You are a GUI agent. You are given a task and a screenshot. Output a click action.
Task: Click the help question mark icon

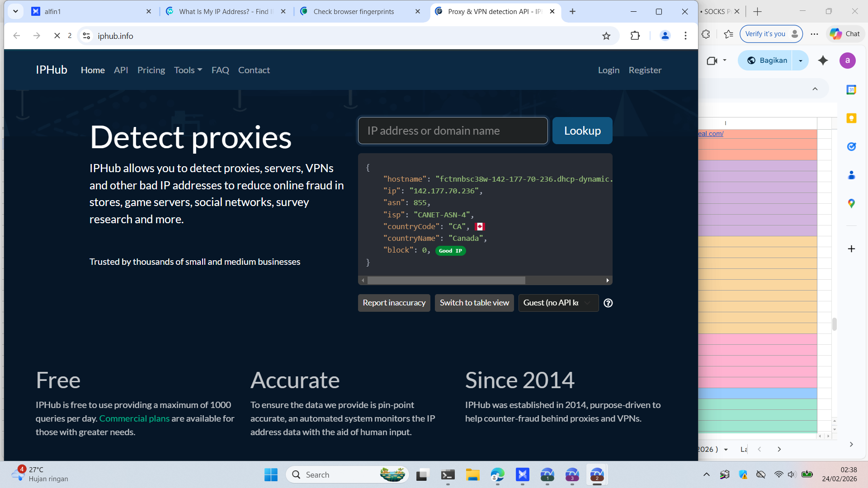point(608,303)
